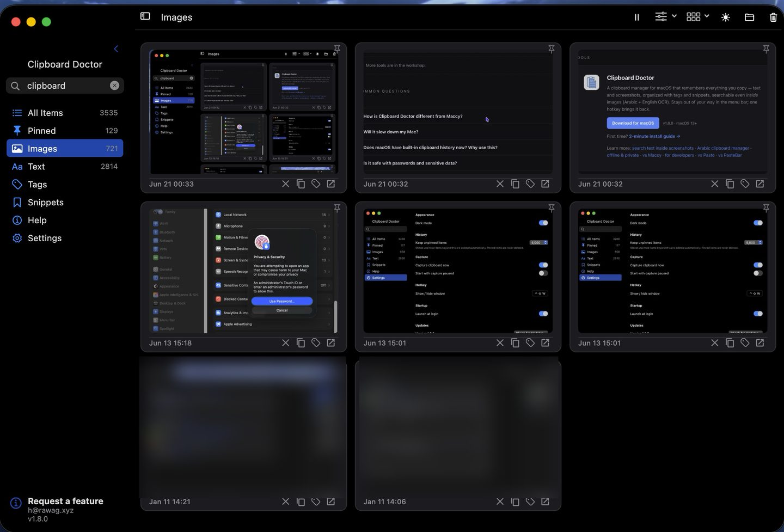Open Jun 13 15:18 image externally
This screenshot has width=784, height=532.
click(331, 343)
